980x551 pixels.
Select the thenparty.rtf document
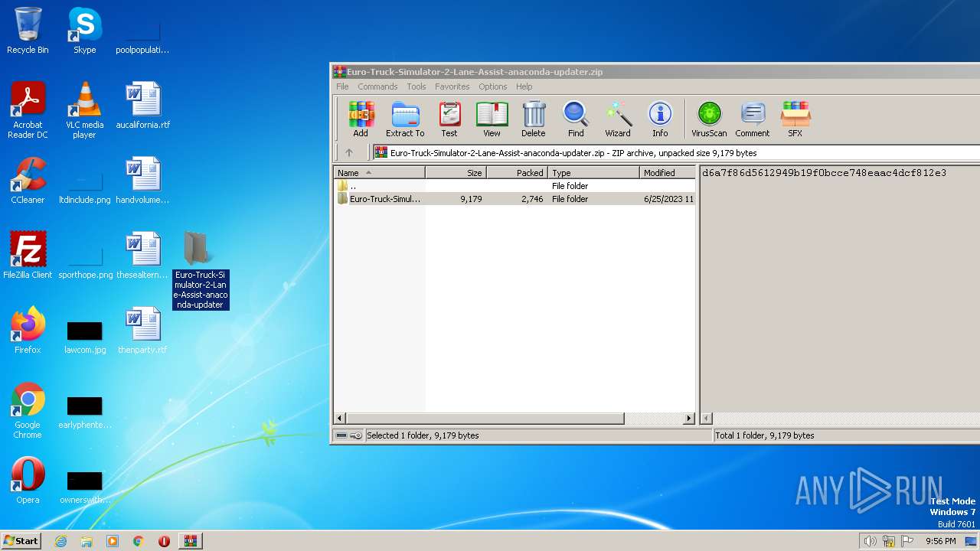(x=143, y=331)
